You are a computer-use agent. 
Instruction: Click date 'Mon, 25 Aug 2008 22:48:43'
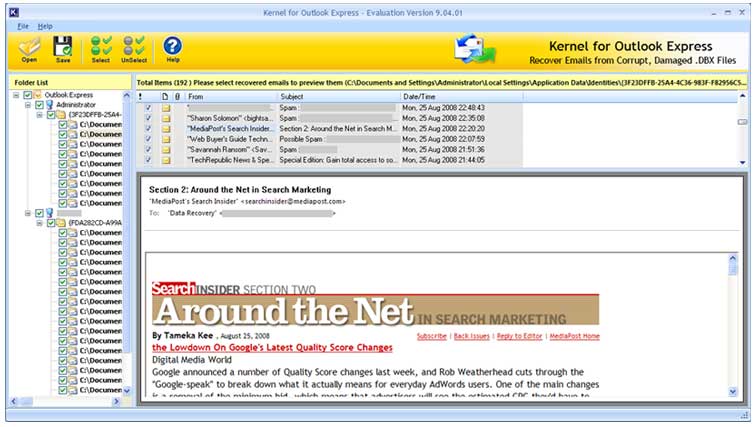tap(443, 108)
